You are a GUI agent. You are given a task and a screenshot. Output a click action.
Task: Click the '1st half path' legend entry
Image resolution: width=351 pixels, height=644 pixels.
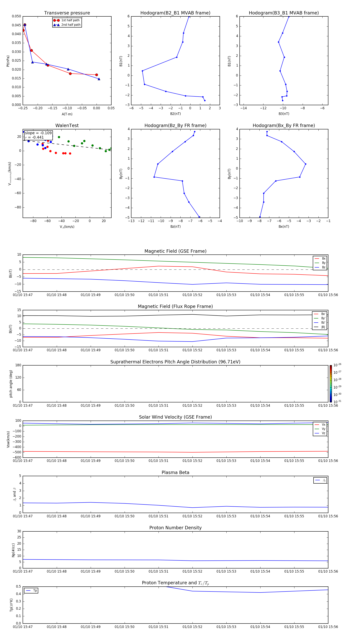(66, 20)
